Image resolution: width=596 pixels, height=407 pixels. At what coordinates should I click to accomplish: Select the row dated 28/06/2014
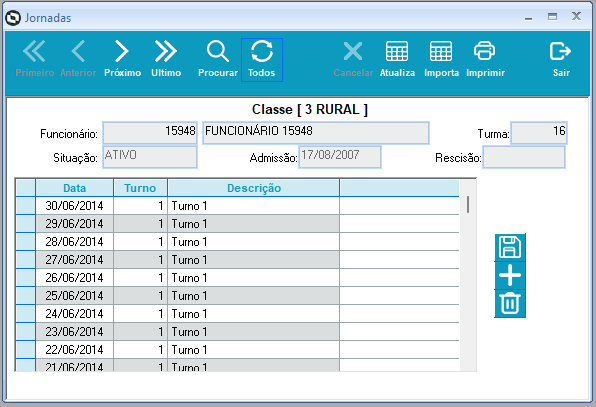tap(237, 242)
